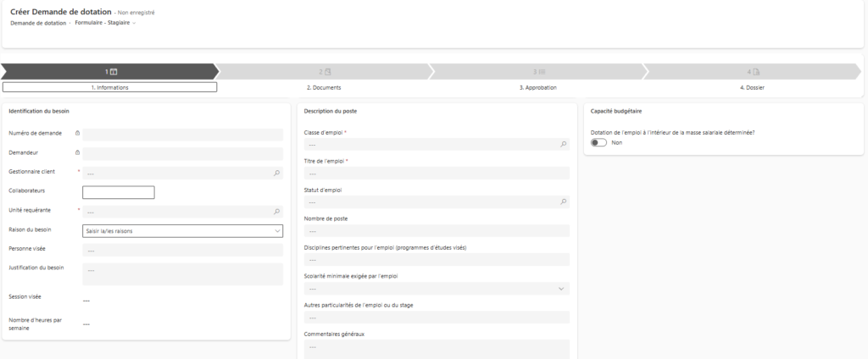Click the Titre de l'emploi text field
The height and width of the screenshot is (359, 868).
tap(437, 174)
